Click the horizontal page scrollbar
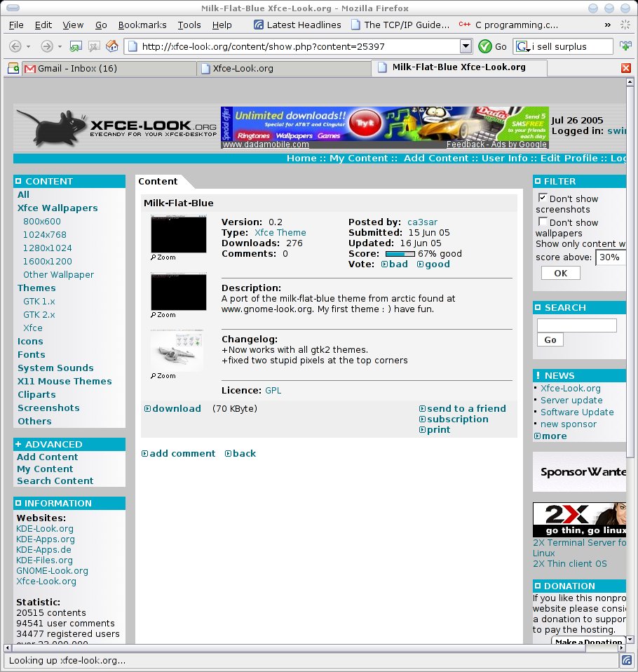This screenshot has width=638, height=672. [298, 647]
